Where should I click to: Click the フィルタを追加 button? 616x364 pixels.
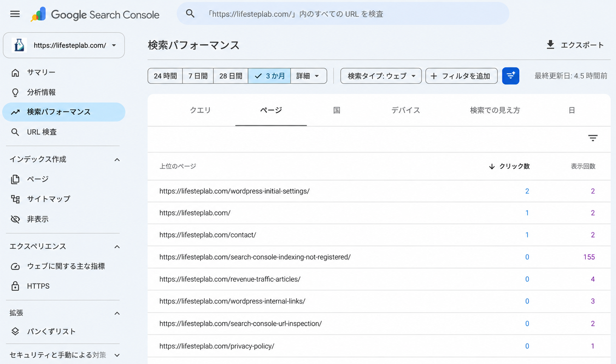(462, 76)
